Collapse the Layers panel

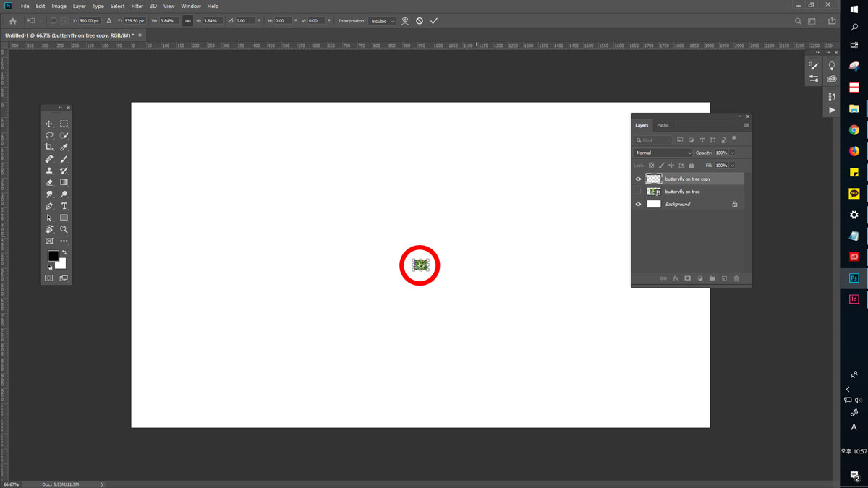point(740,116)
